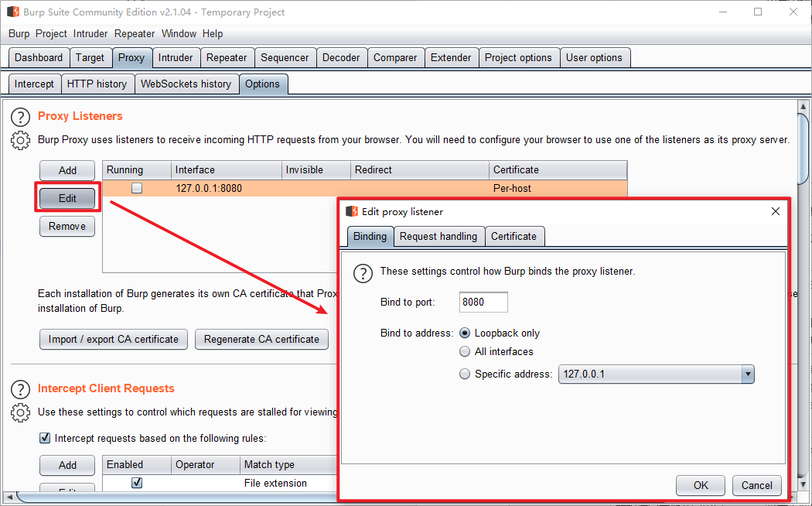This screenshot has width=812, height=506.
Task: Select the Certificate tab in dialog
Action: 513,236
